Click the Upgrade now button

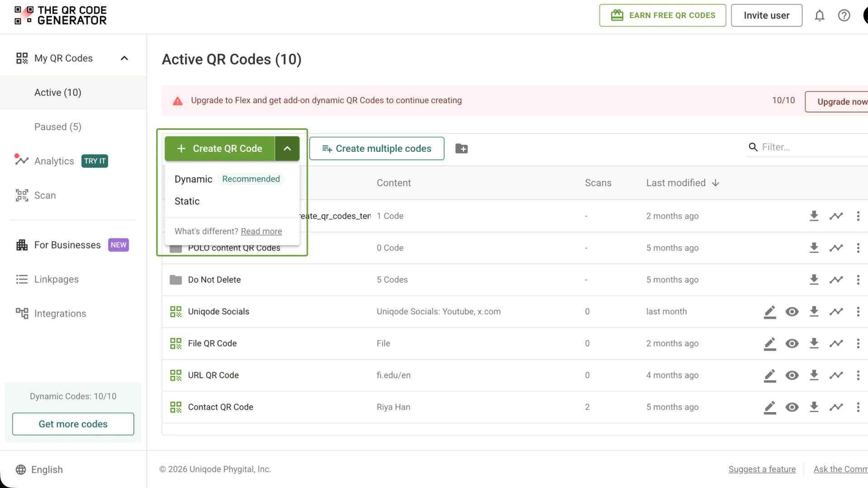836,102
